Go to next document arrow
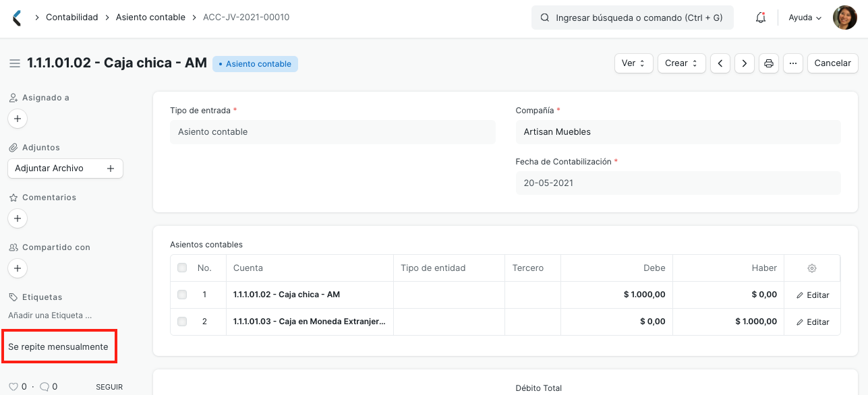This screenshot has height=395, width=868. pyautogui.click(x=745, y=63)
